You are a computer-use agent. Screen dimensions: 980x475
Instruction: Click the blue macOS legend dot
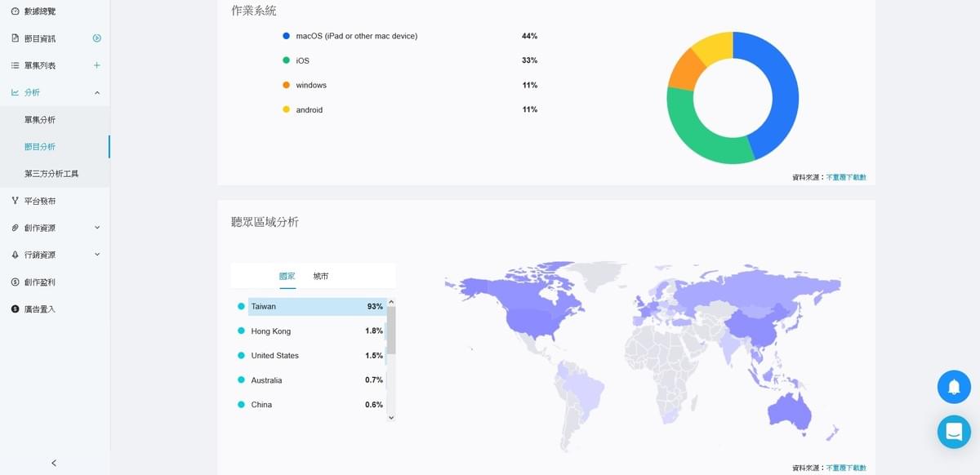pos(286,36)
